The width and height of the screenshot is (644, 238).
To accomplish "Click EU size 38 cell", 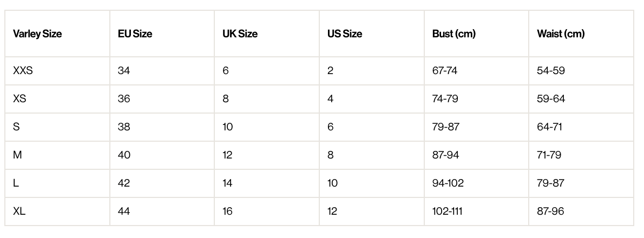I will coord(124,127).
